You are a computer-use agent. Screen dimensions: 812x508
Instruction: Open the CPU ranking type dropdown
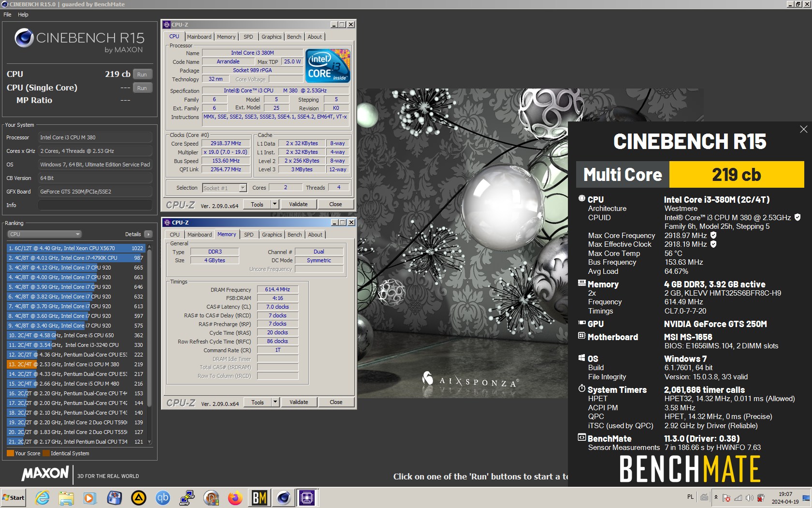[44, 234]
